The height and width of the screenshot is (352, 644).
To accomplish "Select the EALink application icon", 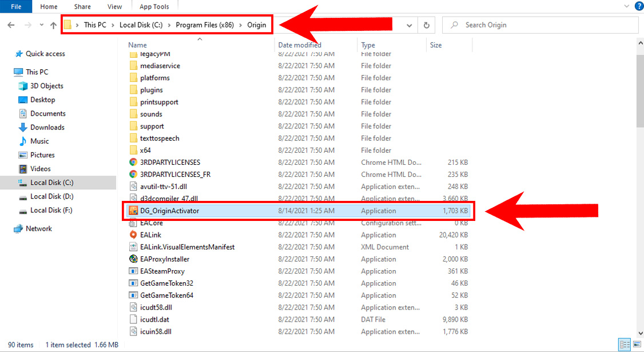I will 133,235.
